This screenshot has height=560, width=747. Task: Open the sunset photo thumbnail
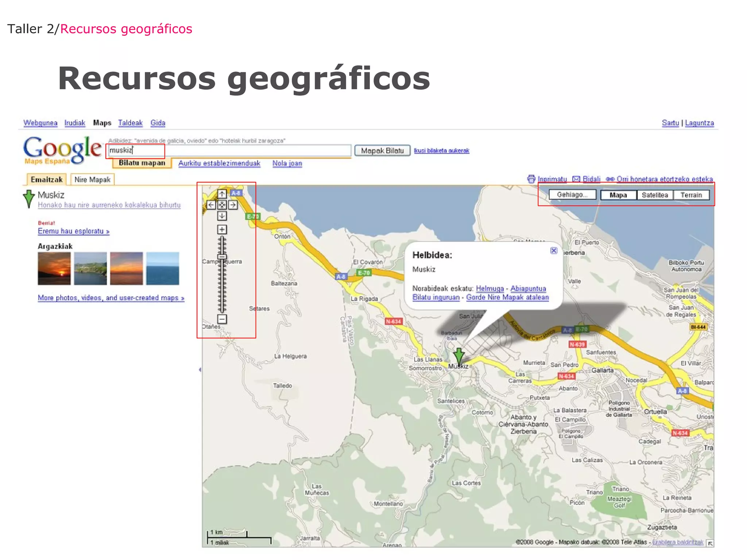point(54,268)
